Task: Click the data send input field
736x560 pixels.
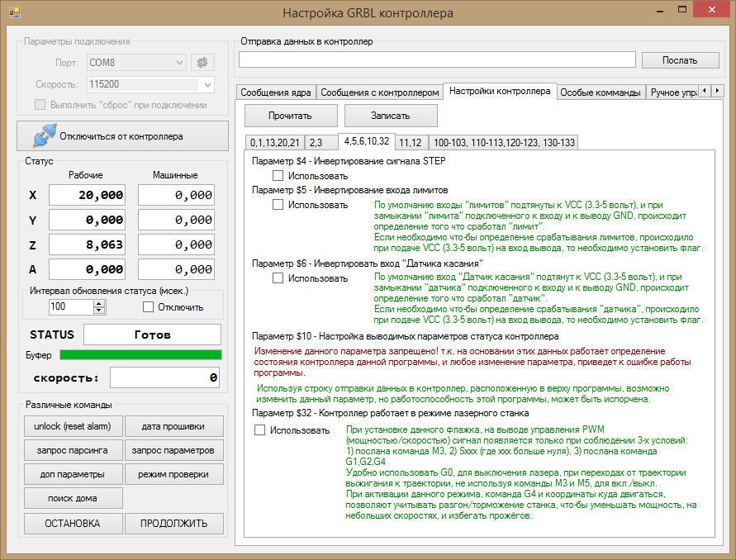Action: pos(437,59)
